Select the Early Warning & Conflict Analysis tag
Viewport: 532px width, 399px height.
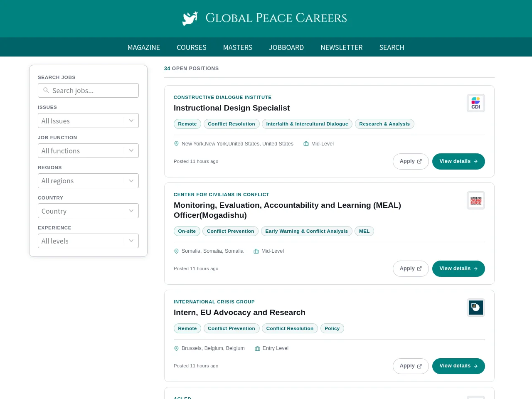pyautogui.click(x=306, y=231)
